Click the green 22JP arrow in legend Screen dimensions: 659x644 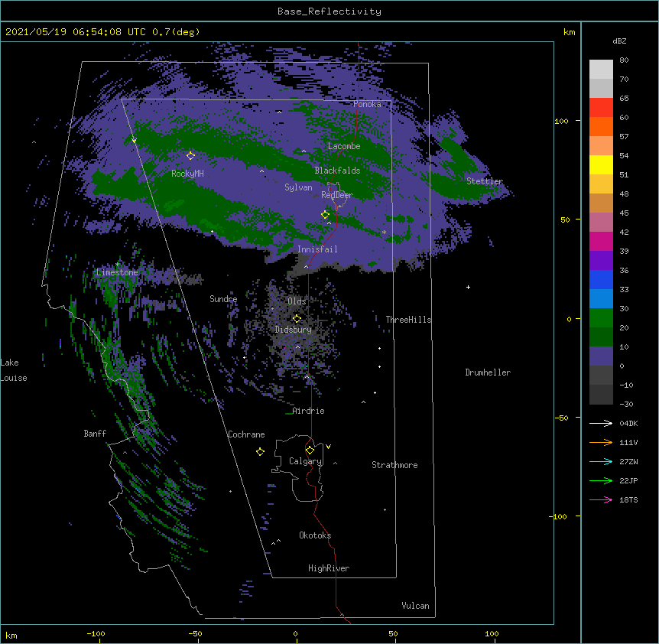pyautogui.click(x=601, y=480)
